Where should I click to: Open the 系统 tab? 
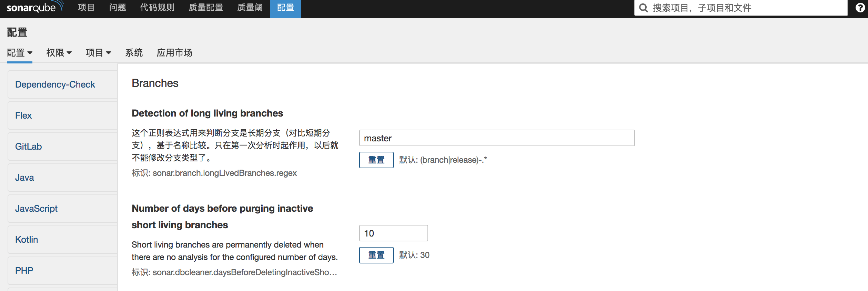tap(134, 53)
